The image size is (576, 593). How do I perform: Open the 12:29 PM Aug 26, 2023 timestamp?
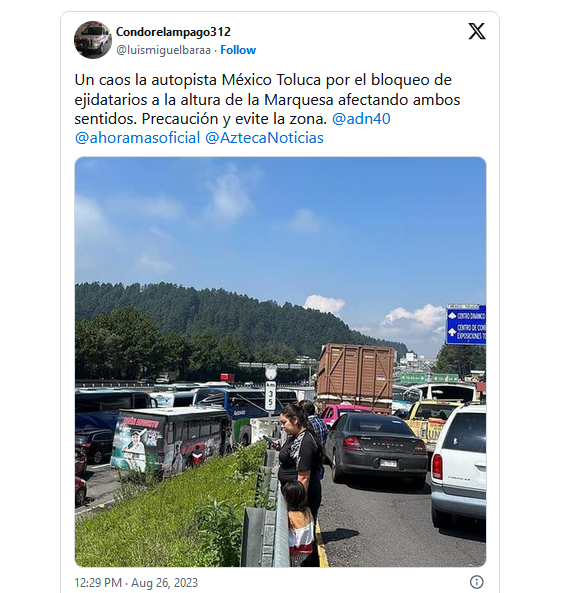point(136,582)
